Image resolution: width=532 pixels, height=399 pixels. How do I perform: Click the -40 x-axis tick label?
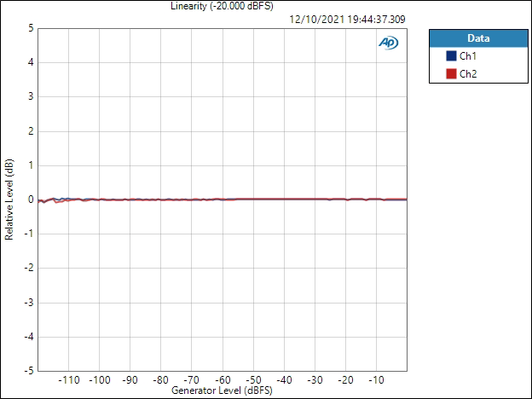pos(284,380)
